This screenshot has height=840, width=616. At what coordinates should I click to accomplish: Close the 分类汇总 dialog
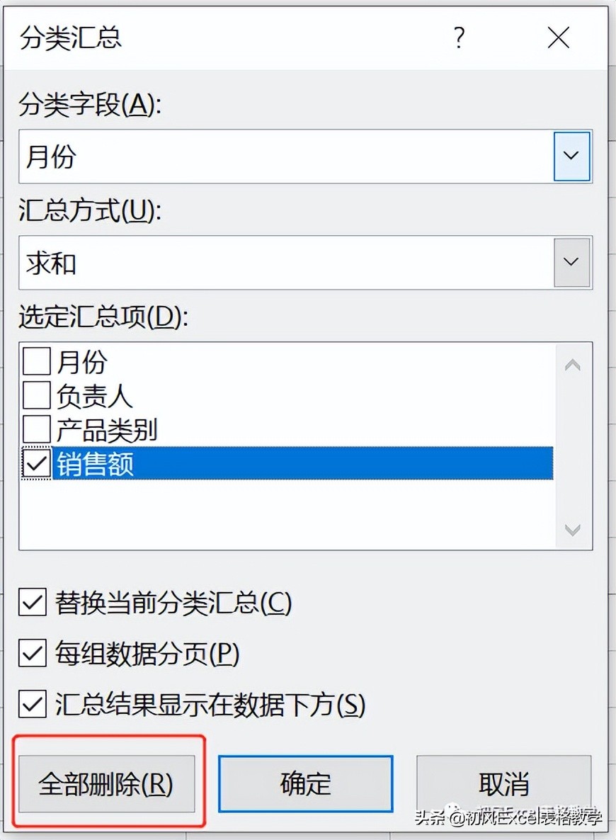pos(559,38)
